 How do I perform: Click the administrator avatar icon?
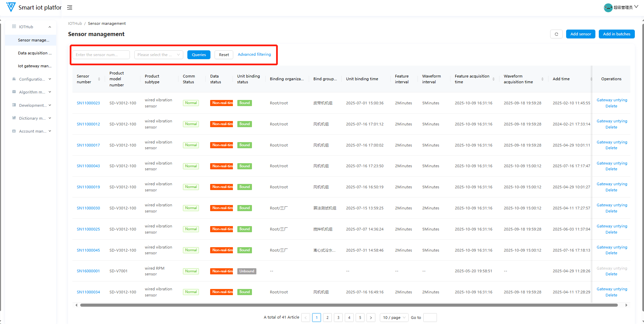click(x=608, y=7)
